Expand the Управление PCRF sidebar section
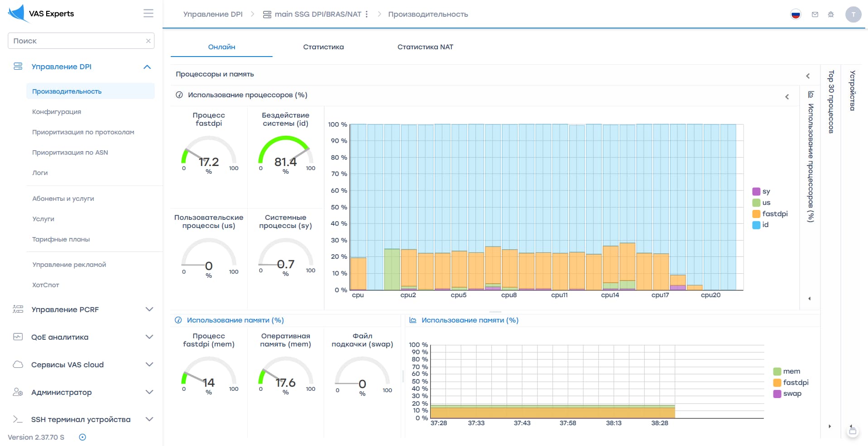Image resolution: width=868 pixels, height=446 pixels. coord(149,309)
